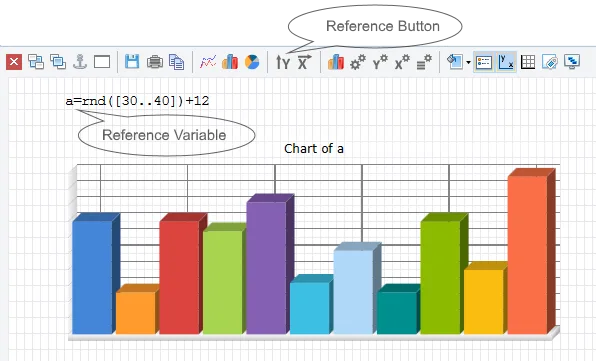The height and width of the screenshot is (361, 596).
Task: Select the dark teal bar
Action: pos(397,313)
